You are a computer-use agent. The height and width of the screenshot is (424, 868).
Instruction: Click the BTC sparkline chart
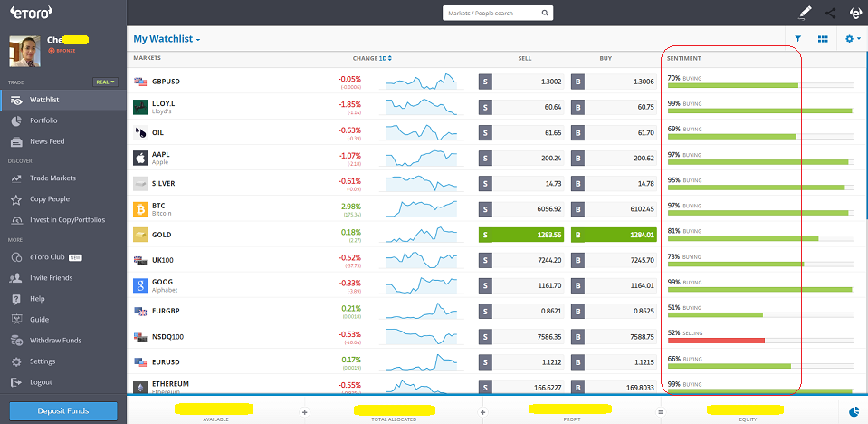pyautogui.click(x=421, y=209)
